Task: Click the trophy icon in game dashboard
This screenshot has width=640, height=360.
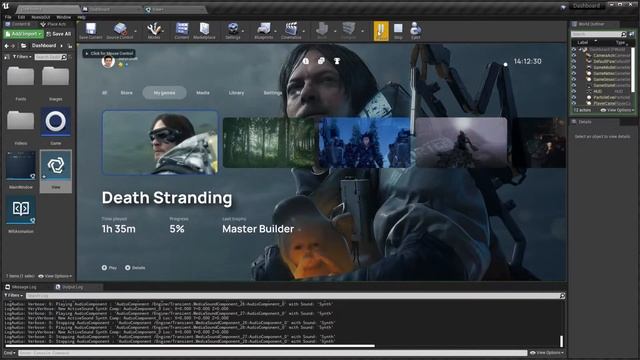Action: tap(337, 61)
